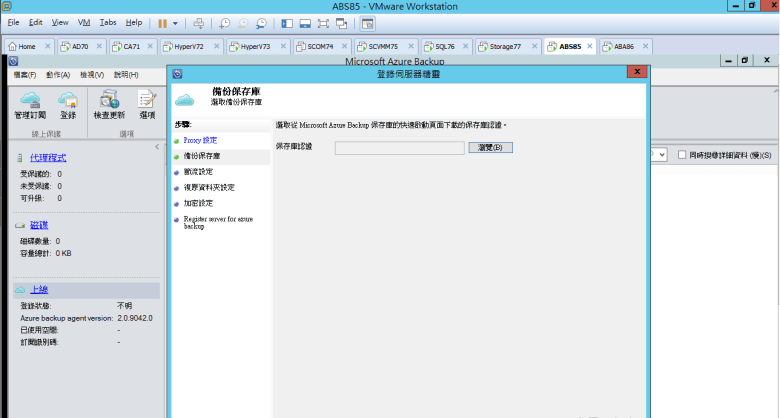Click the 管理訂閱 cloud icon
This screenshot has height=418, width=780.
(30, 100)
